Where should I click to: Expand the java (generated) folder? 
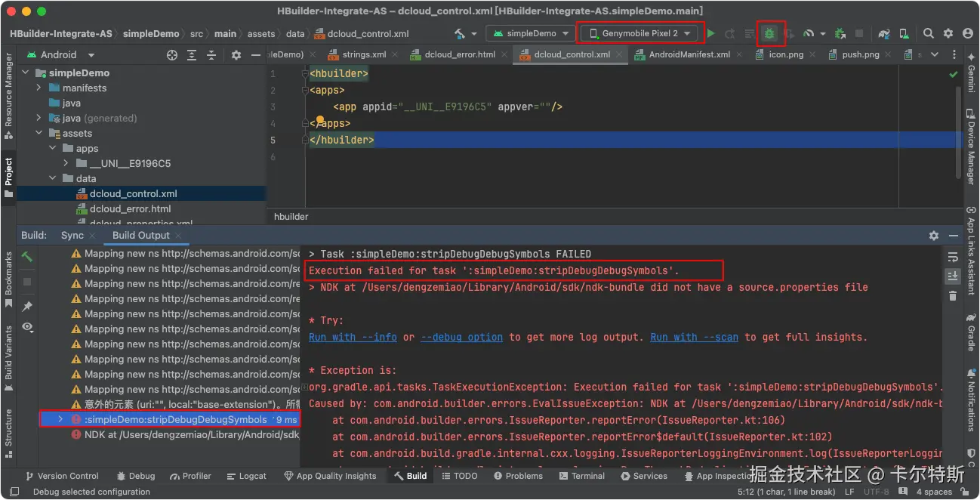39,119
